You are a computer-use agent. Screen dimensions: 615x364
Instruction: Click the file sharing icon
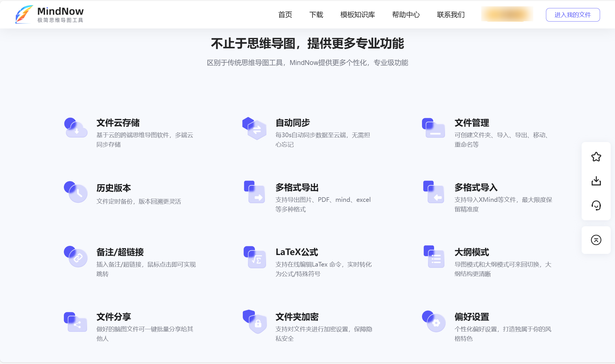[75, 322]
